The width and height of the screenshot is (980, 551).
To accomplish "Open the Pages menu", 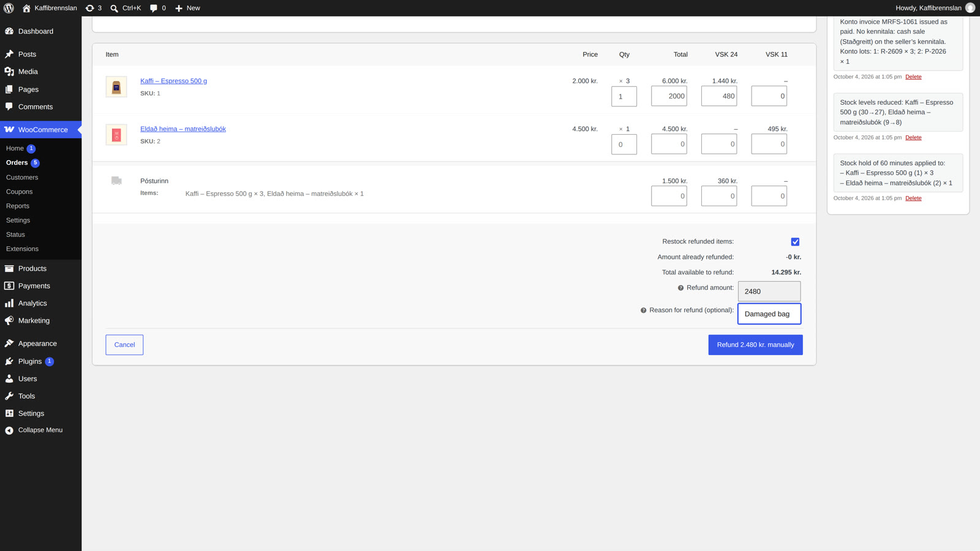I will click(x=40, y=89).
